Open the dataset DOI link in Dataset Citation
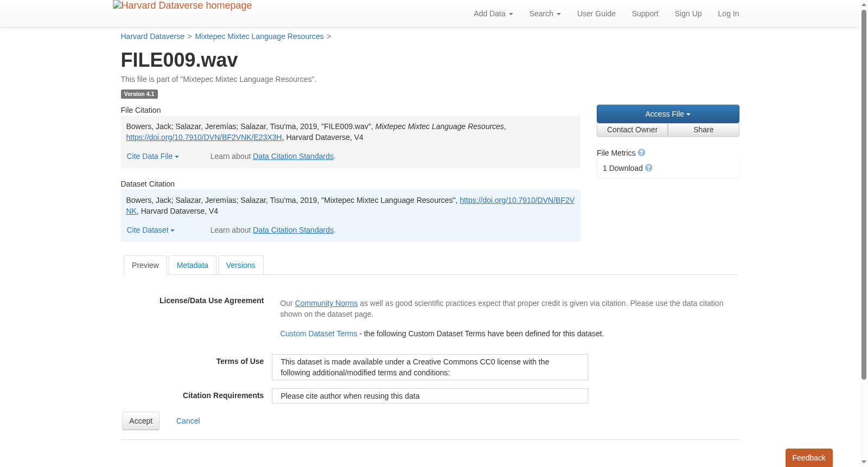Screen dimensions: 868x467 tap(517, 200)
